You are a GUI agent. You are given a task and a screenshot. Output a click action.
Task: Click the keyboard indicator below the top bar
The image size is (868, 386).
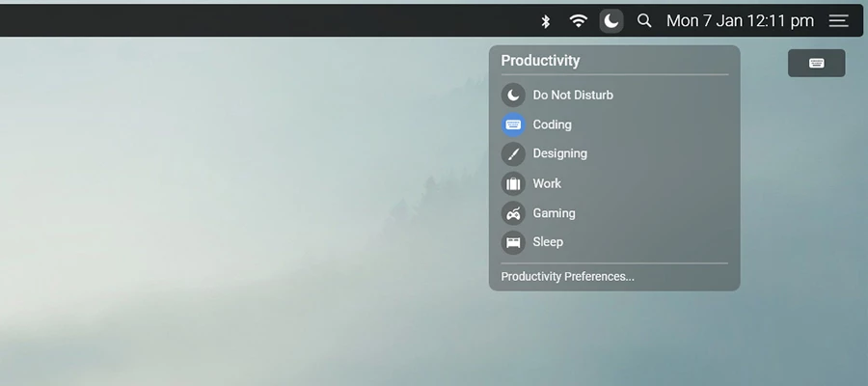(x=816, y=64)
